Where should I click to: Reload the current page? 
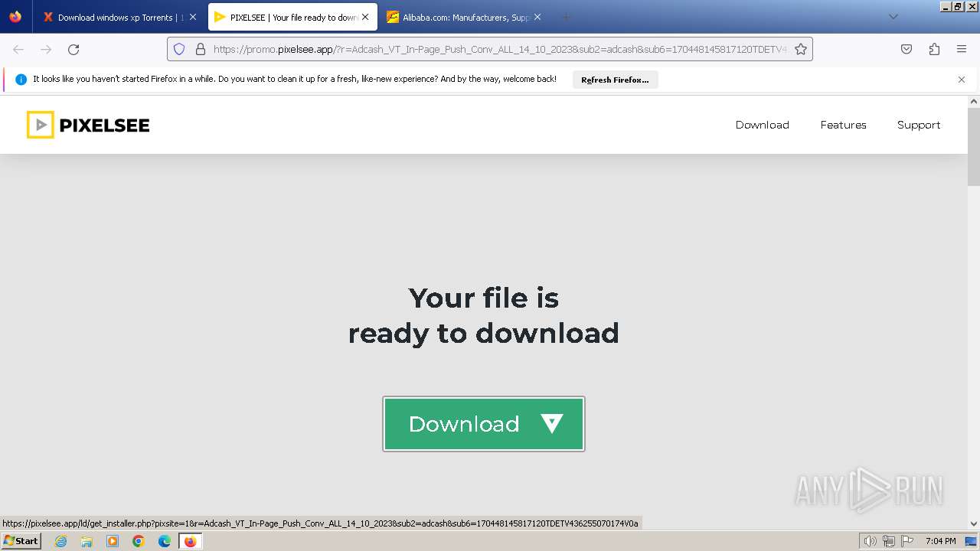click(x=73, y=49)
